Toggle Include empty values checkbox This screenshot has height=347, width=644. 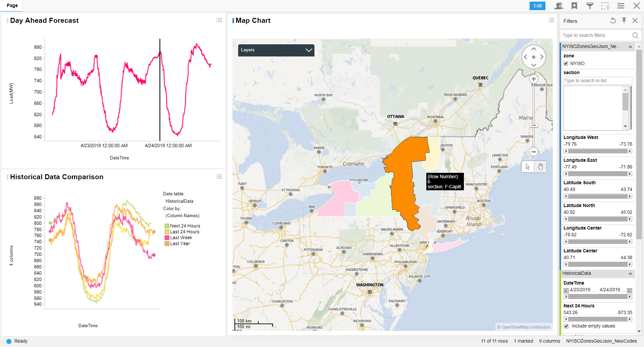(x=566, y=326)
